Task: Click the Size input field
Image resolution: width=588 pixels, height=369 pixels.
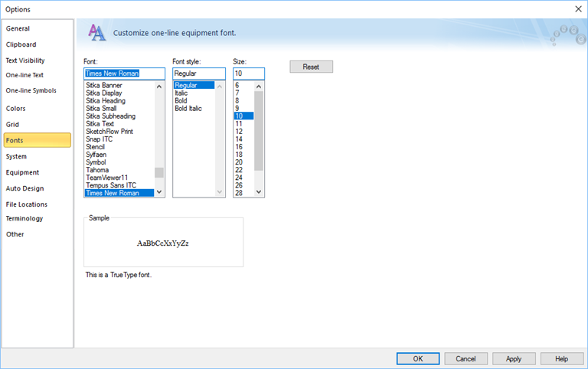Action: click(248, 73)
